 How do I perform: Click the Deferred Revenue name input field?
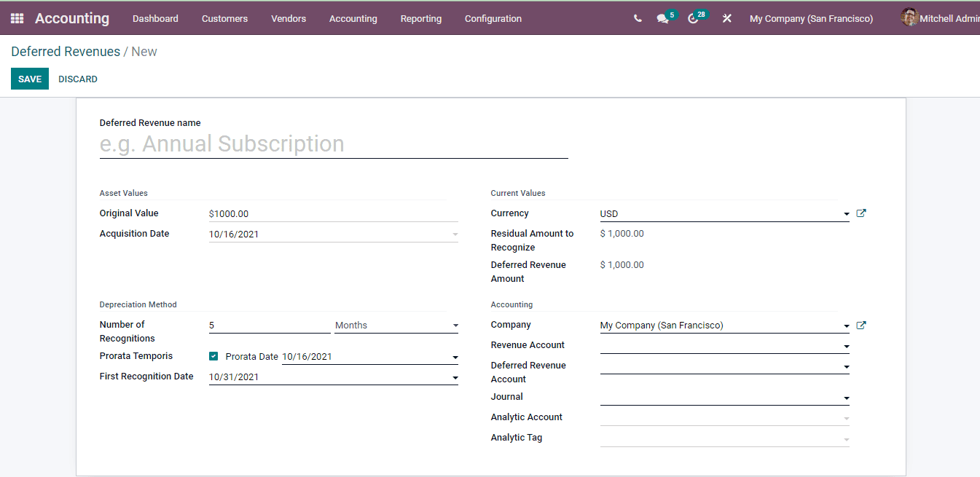coord(333,143)
